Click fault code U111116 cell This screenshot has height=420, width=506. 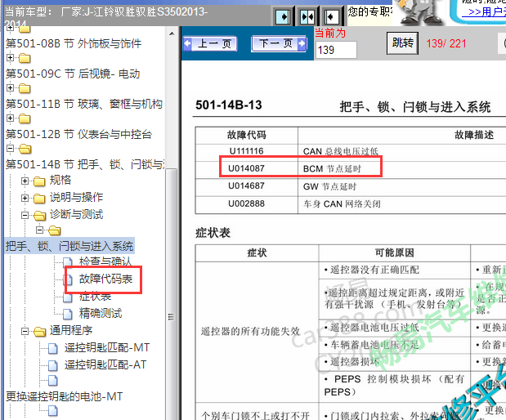pyautogui.click(x=246, y=151)
